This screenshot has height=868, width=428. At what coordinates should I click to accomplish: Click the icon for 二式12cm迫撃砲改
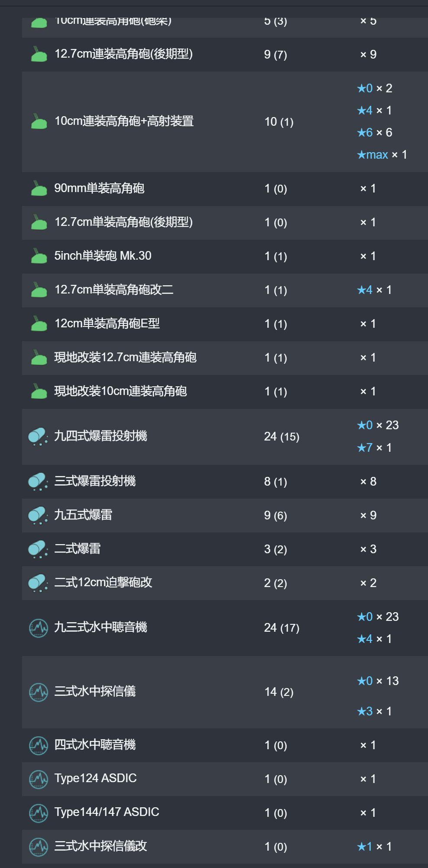(38, 583)
